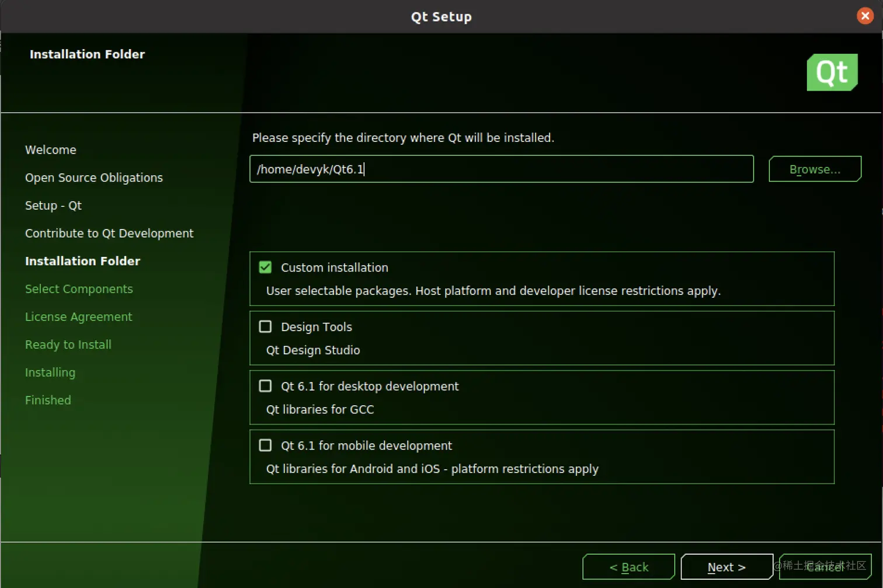This screenshot has width=883, height=588.
Task: Select the Select Components step
Action: click(79, 289)
